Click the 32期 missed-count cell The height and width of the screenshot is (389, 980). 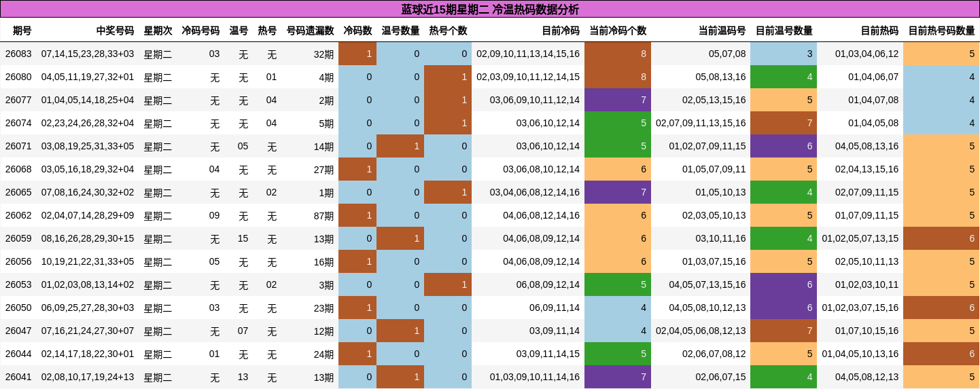pyautogui.click(x=323, y=54)
